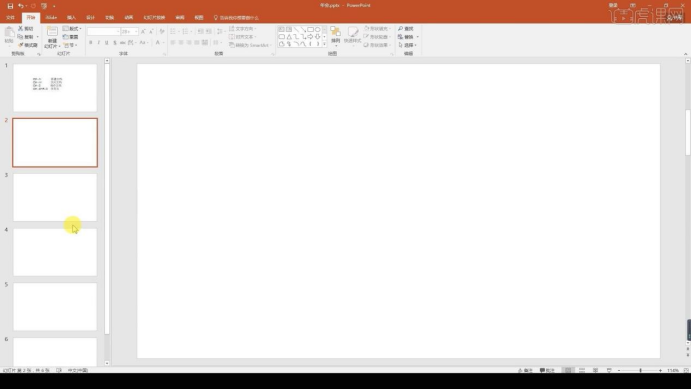
Task: Open the Design ribbon tab
Action: [90, 18]
